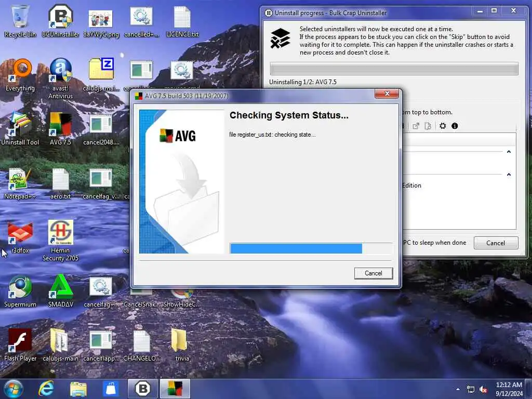Select the avast! Antivirus desktop shortcut
532x399 pixels.
(x=60, y=79)
